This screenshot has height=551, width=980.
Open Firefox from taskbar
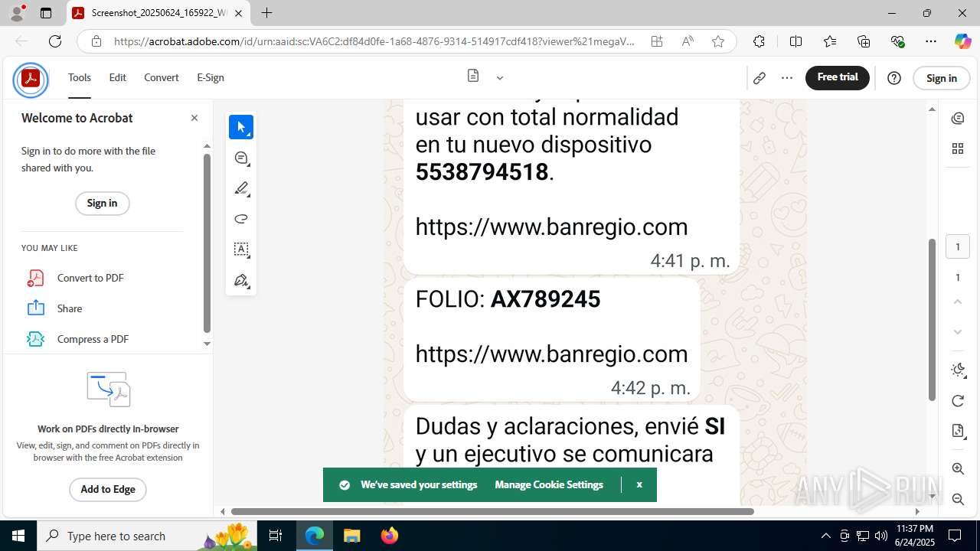(x=390, y=536)
